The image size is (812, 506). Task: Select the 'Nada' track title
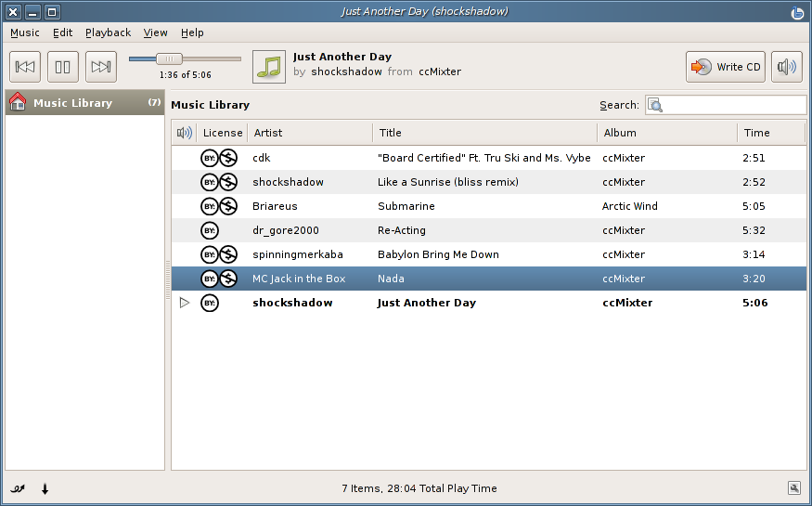[x=391, y=279]
